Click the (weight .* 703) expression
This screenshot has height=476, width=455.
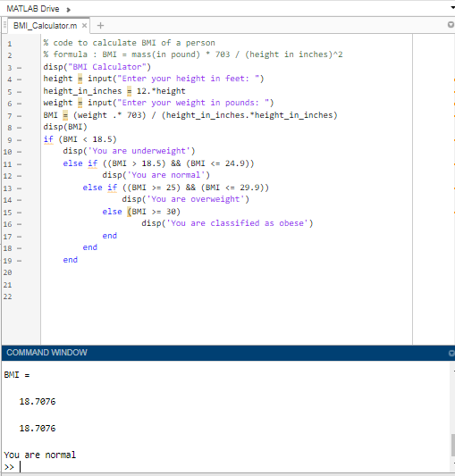click(109, 115)
